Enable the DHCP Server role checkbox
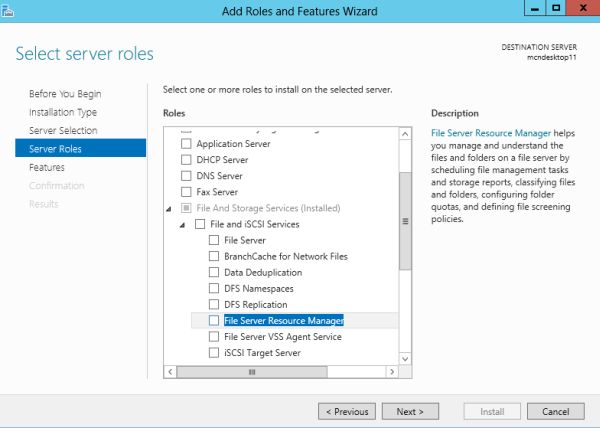 coord(185,160)
